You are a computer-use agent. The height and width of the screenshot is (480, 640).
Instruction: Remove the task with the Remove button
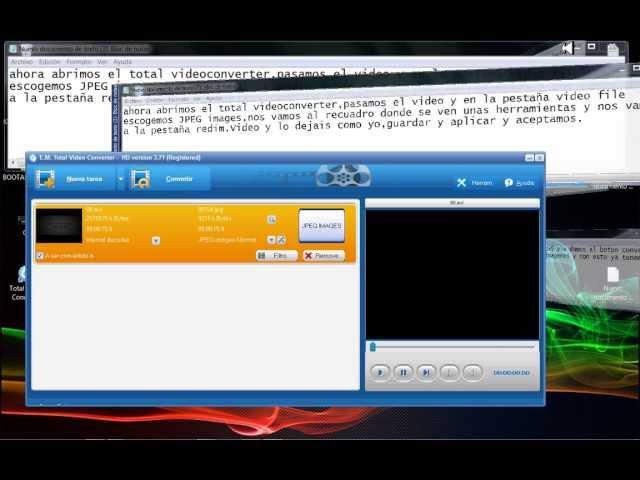tap(323, 256)
